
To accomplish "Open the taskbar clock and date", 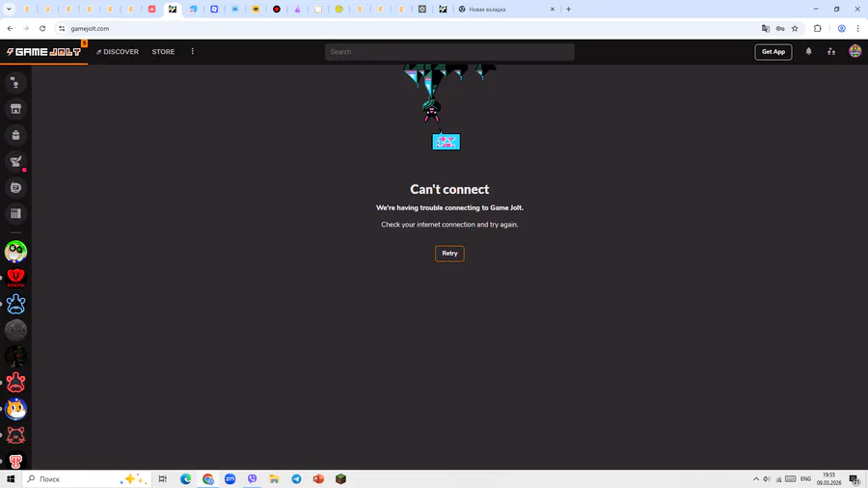I will pyautogui.click(x=828, y=479).
